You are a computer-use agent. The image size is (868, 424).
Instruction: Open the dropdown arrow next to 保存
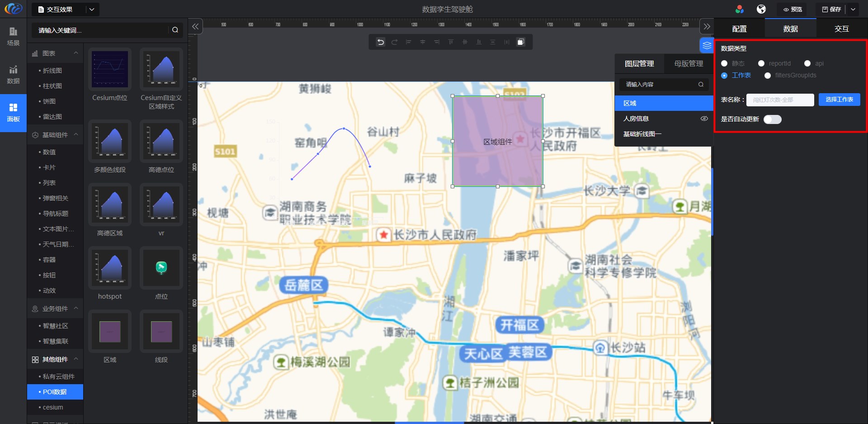[x=853, y=9]
